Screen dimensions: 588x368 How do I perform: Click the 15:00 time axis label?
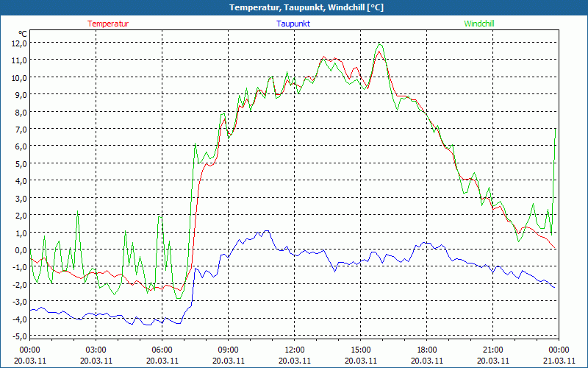coord(360,350)
